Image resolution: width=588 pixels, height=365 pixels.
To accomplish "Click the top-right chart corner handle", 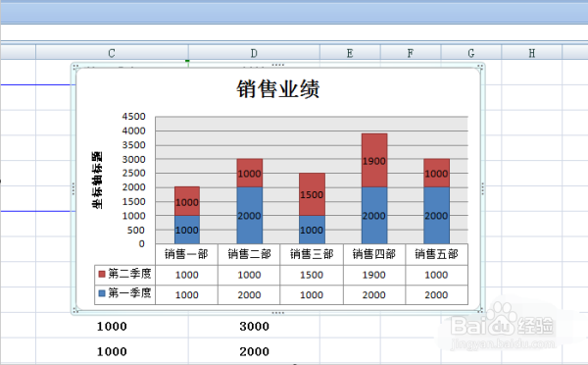I will (480, 68).
